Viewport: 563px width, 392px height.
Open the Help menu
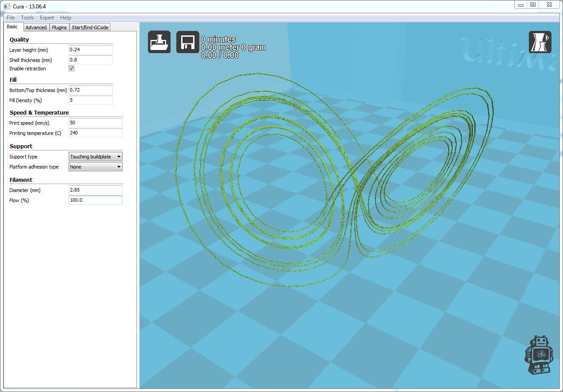[66, 18]
